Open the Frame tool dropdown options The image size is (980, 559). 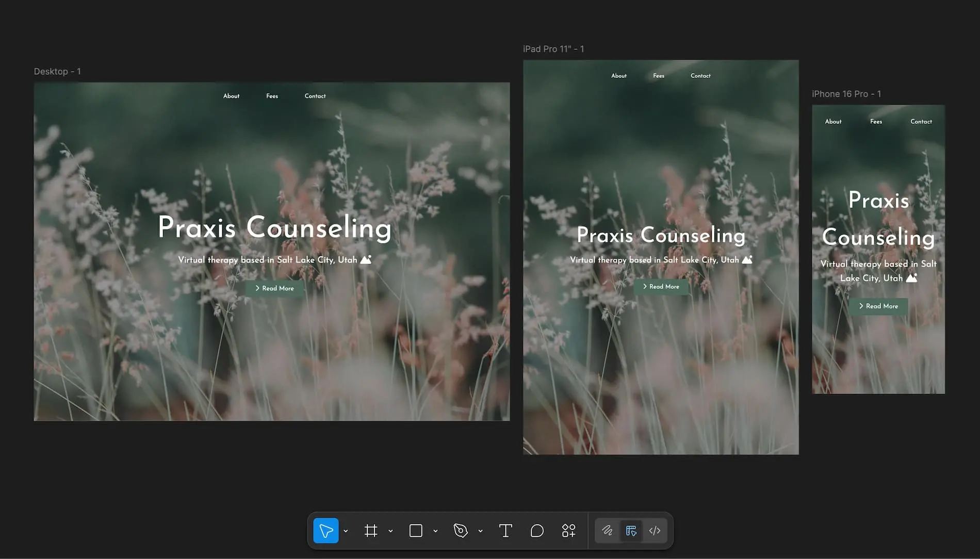pyautogui.click(x=390, y=530)
